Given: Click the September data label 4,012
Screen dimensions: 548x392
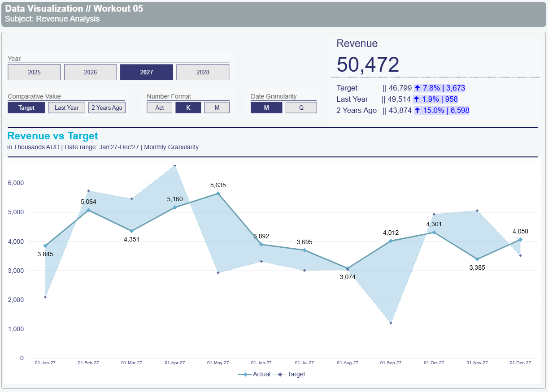Looking at the screenshot, I should (391, 233).
